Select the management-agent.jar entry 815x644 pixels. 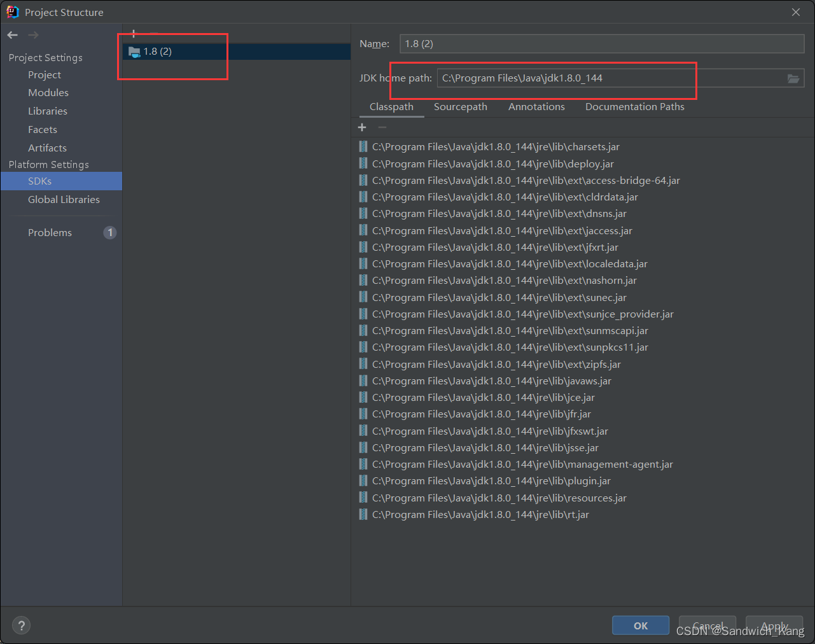pyautogui.click(x=516, y=465)
